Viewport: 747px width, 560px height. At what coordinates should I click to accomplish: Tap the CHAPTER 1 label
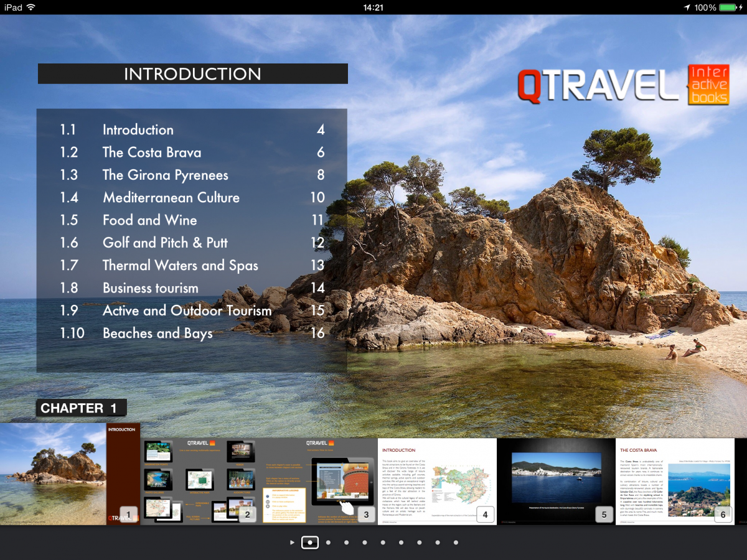[x=81, y=408]
